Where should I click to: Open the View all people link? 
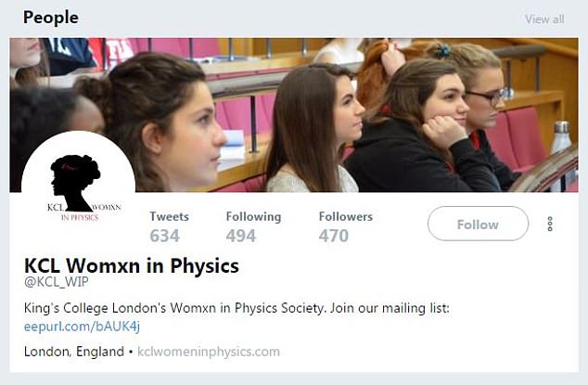click(543, 19)
